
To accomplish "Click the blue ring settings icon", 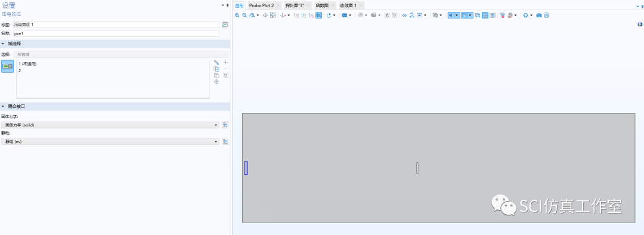I will click(x=526, y=15).
